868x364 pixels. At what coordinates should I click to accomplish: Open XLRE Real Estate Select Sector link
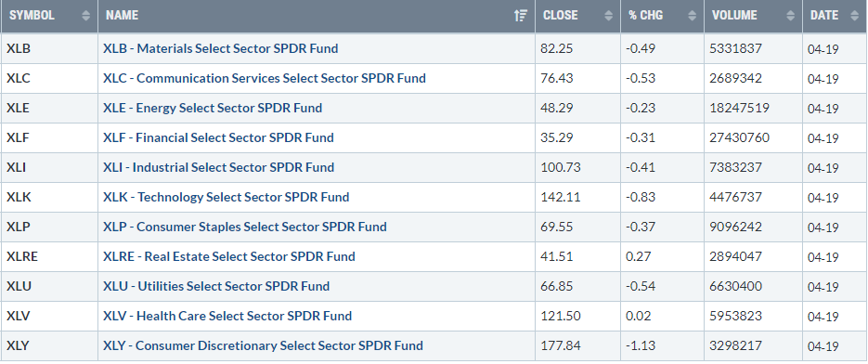click(x=229, y=256)
